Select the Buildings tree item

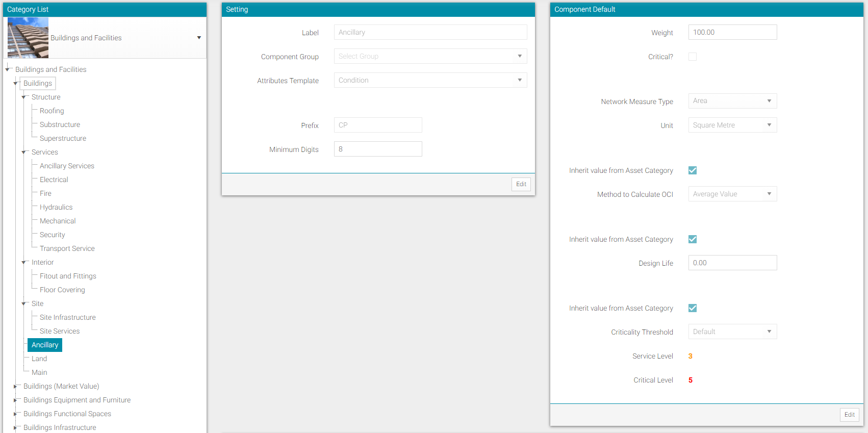click(38, 83)
